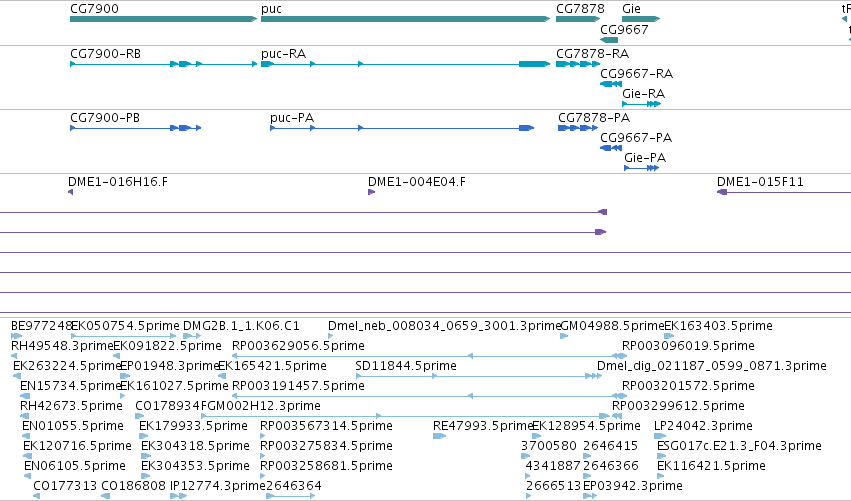Image resolution: width=851 pixels, height=501 pixels.
Task: Select the Gie-PA protein label
Action: pyautogui.click(x=645, y=157)
